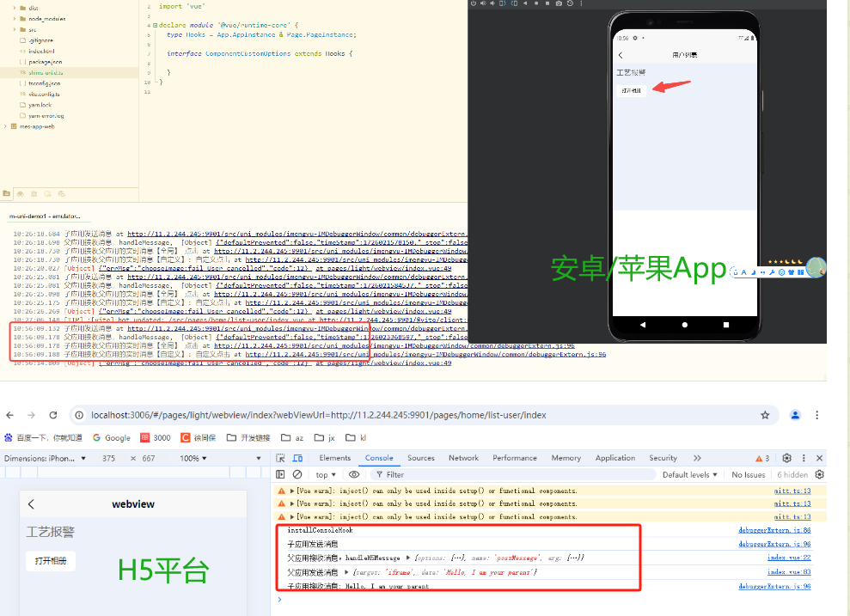Click the DevTools inspect element icon
Viewport: 850px width, 616px height.
click(280, 458)
